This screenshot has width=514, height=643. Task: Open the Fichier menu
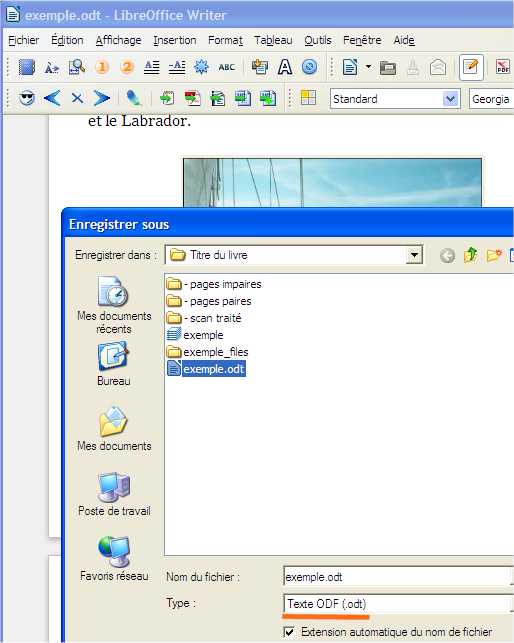click(x=23, y=40)
